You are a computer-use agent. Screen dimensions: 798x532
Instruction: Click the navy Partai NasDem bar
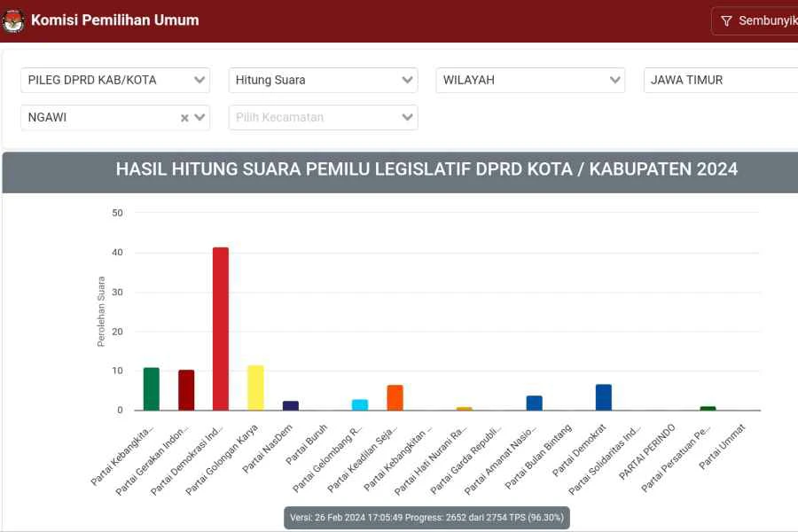tap(291, 406)
